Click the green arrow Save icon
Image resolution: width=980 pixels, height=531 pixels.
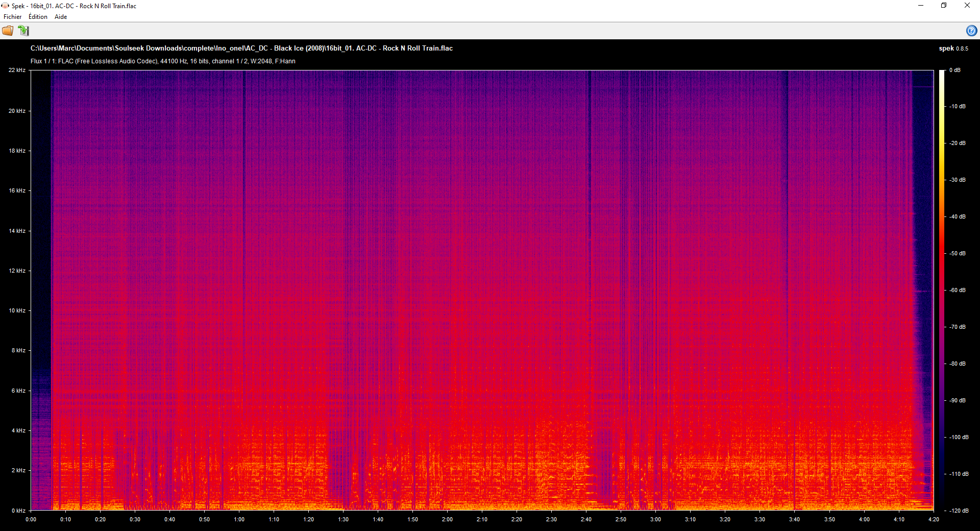(23, 31)
